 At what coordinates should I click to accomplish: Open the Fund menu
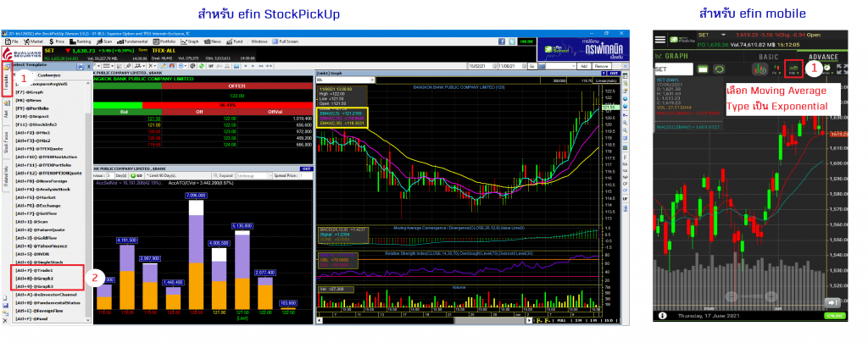pos(235,41)
